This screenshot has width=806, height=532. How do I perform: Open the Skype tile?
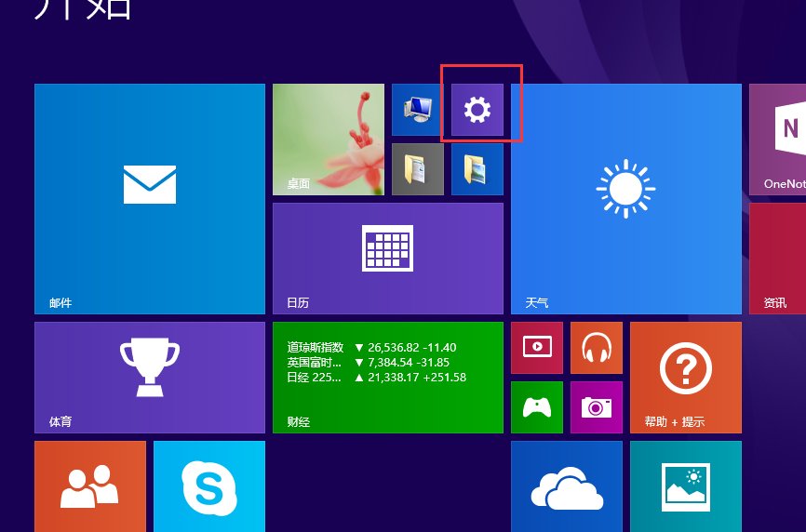tap(208, 485)
